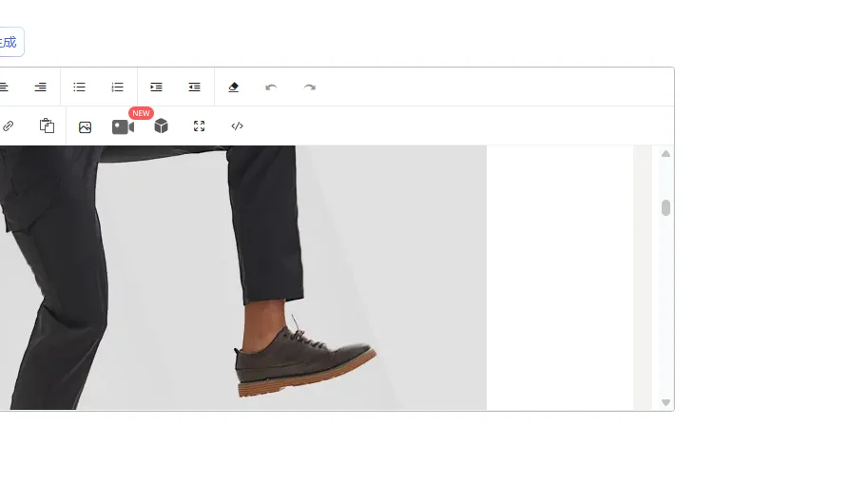Insert a numbered list

(x=117, y=87)
